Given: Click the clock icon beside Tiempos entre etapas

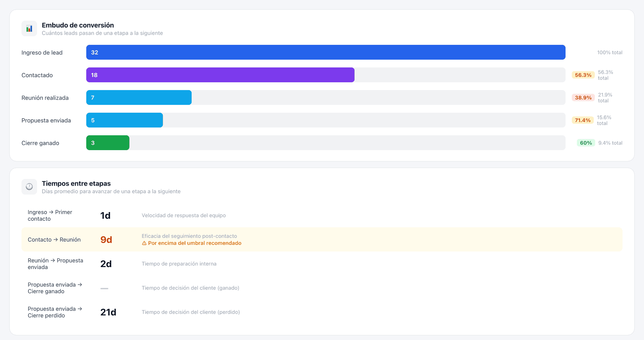Looking at the screenshot, I should (29, 187).
